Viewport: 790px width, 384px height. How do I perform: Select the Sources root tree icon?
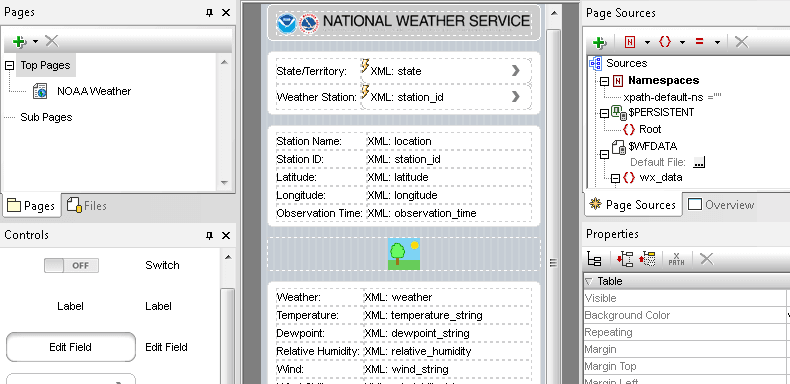click(x=595, y=63)
